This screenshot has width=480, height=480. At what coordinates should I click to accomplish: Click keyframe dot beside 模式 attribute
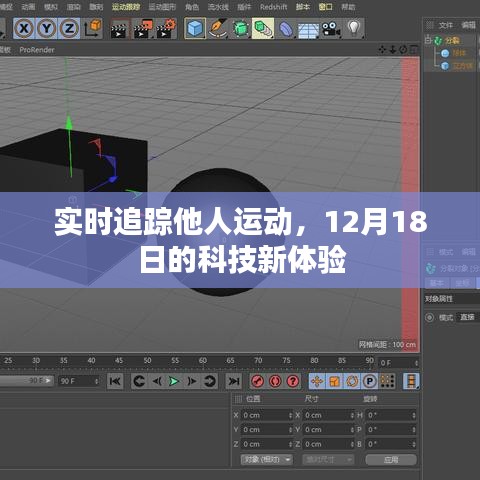tap(430, 317)
